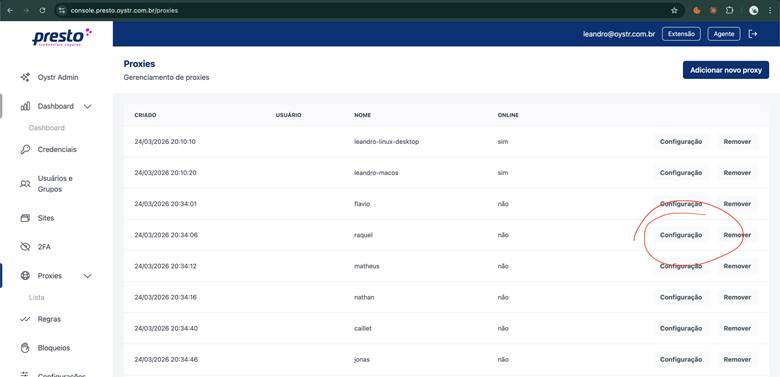Select the Dashboard submenu entry

pos(47,128)
